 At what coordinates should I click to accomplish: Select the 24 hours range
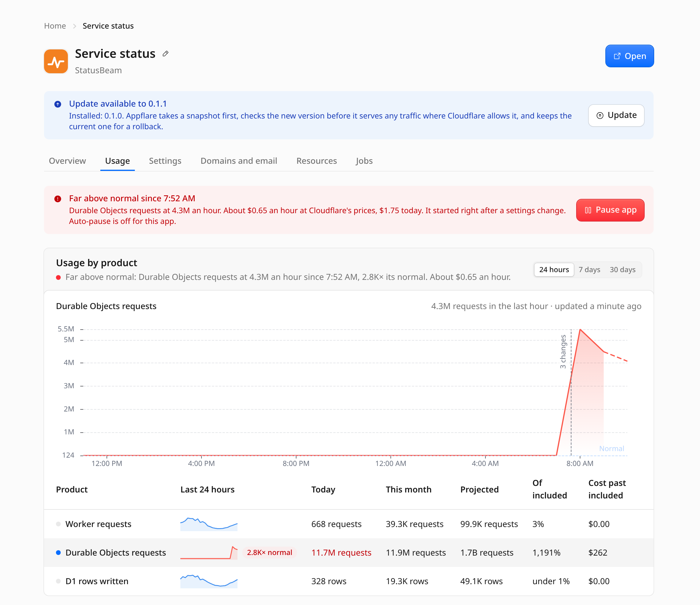click(x=554, y=270)
